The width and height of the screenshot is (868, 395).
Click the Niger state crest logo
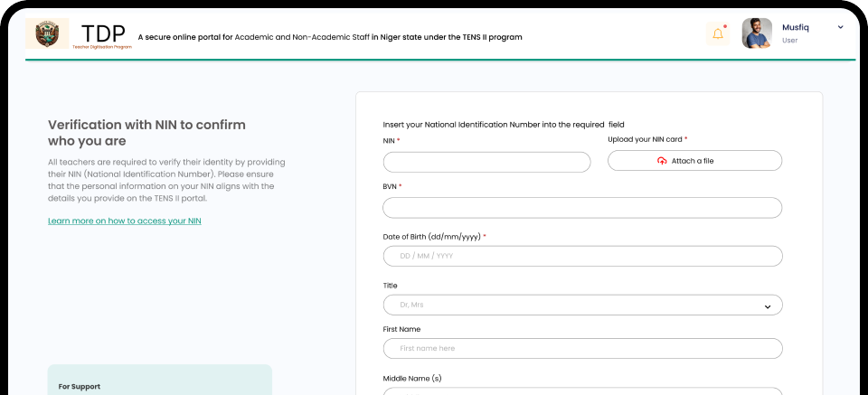click(47, 33)
